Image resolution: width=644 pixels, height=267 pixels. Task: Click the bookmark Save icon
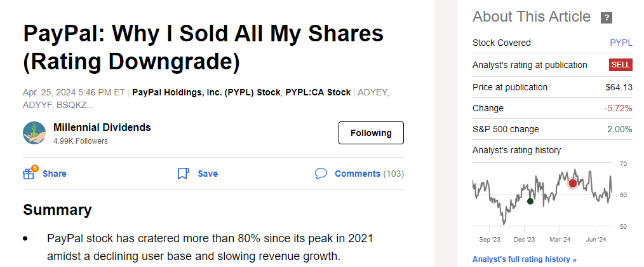click(184, 174)
